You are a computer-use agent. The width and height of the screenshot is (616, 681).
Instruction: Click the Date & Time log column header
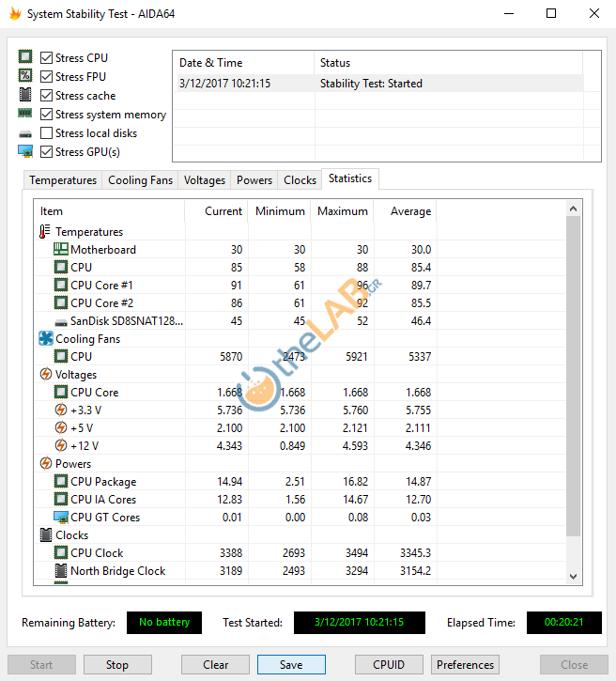[x=243, y=63]
